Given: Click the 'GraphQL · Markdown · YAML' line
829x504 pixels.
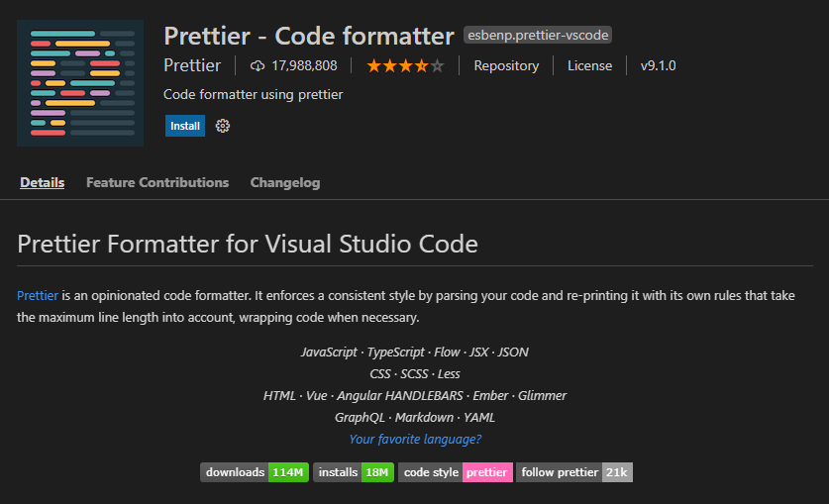Looking at the screenshot, I should [414, 417].
